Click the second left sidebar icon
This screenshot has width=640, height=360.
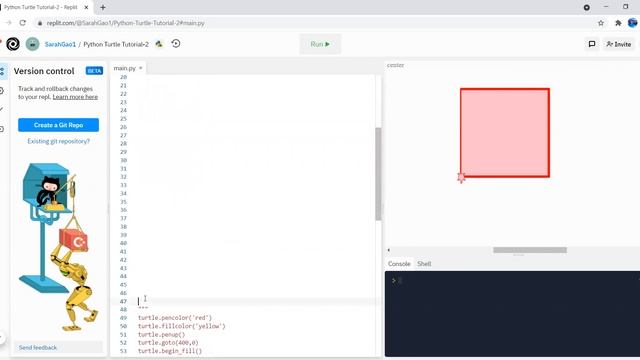coord(2,91)
